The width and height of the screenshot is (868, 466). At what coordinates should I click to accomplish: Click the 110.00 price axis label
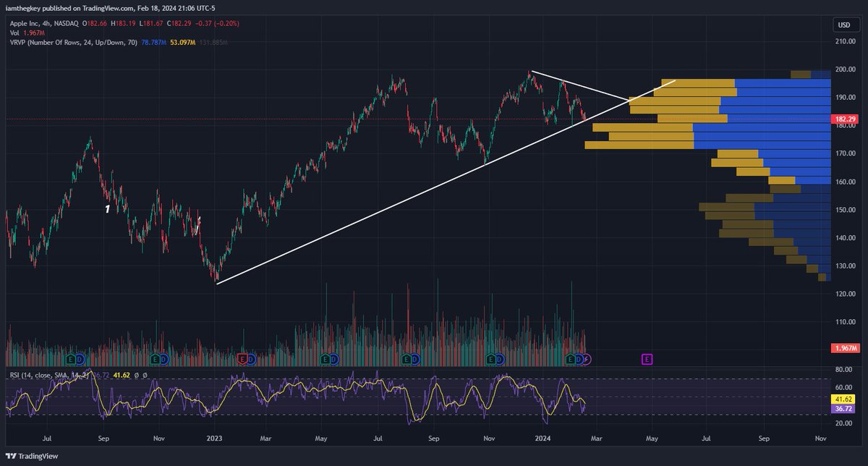[846, 321]
